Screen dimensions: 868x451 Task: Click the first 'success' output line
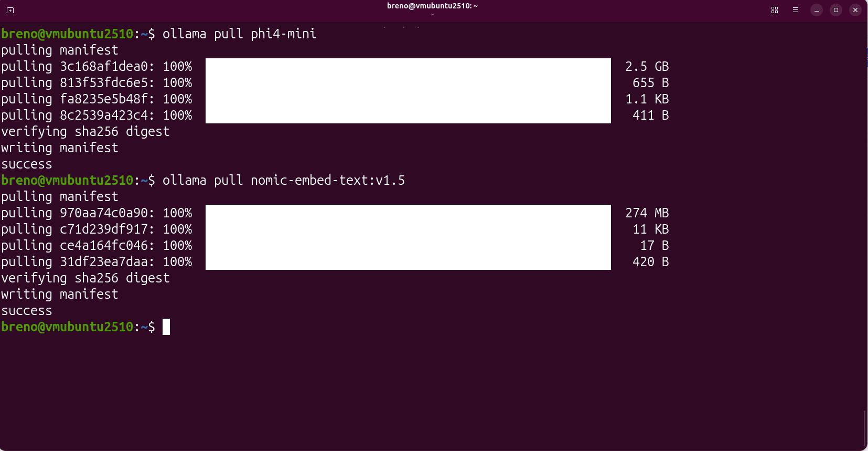(27, 164)
